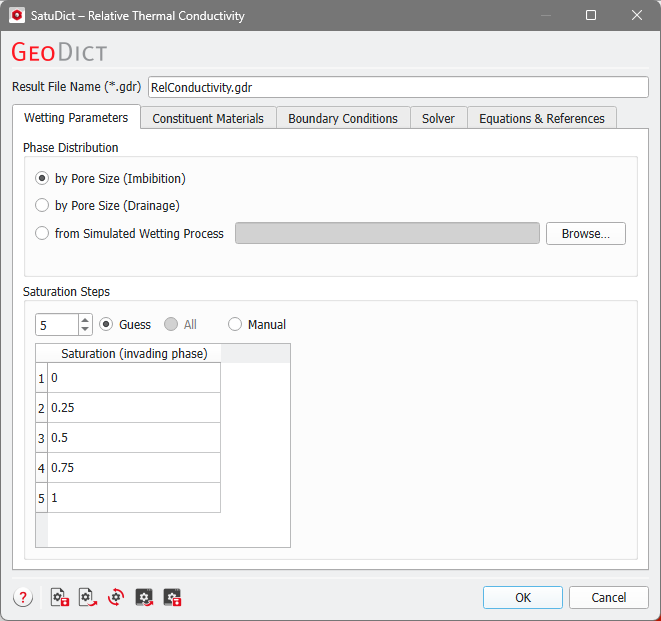
Task: Open the Constituent Materials tab
Action: pos(208,118)
